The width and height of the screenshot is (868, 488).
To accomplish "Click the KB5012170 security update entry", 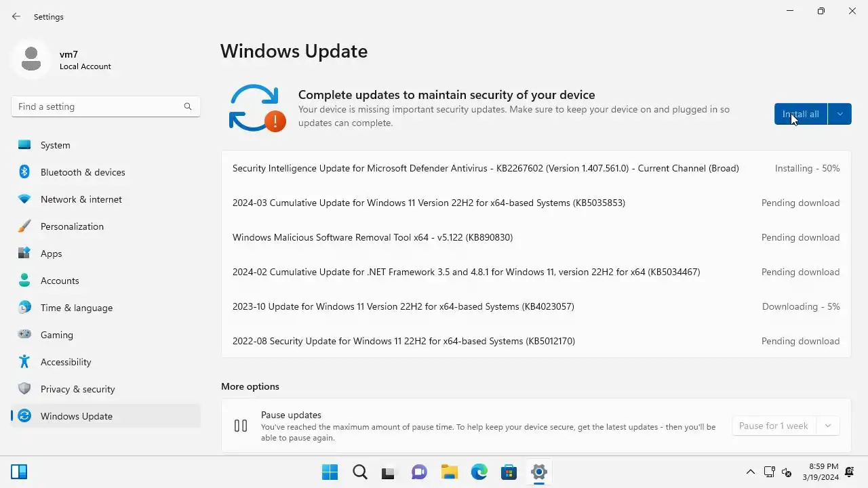I will click(x=536, y=341).
